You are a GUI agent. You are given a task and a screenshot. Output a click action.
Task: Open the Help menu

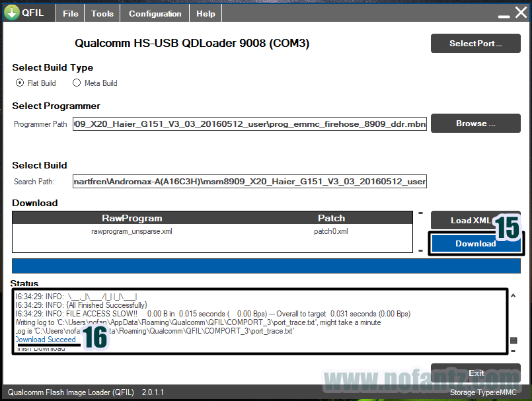coord(205,13)
